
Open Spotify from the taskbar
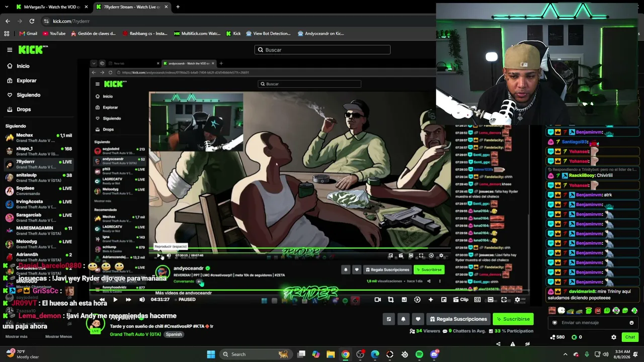[419, 354]
